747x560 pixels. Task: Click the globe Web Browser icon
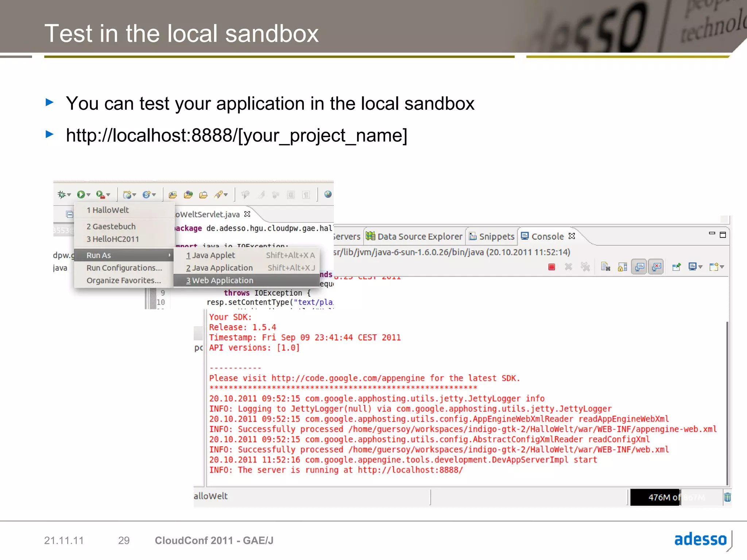pos(328,194)
